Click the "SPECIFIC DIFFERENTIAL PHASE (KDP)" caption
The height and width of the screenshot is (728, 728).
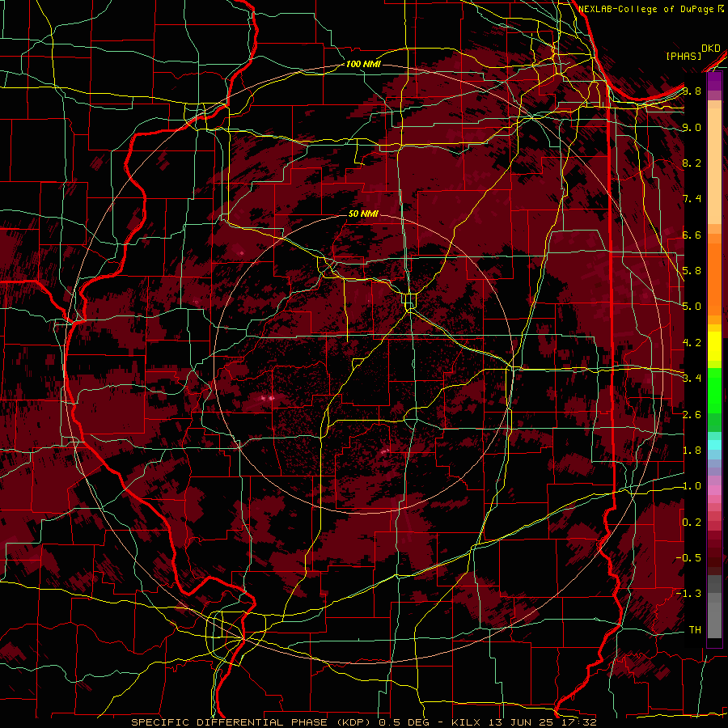click(x=252, y=722)
